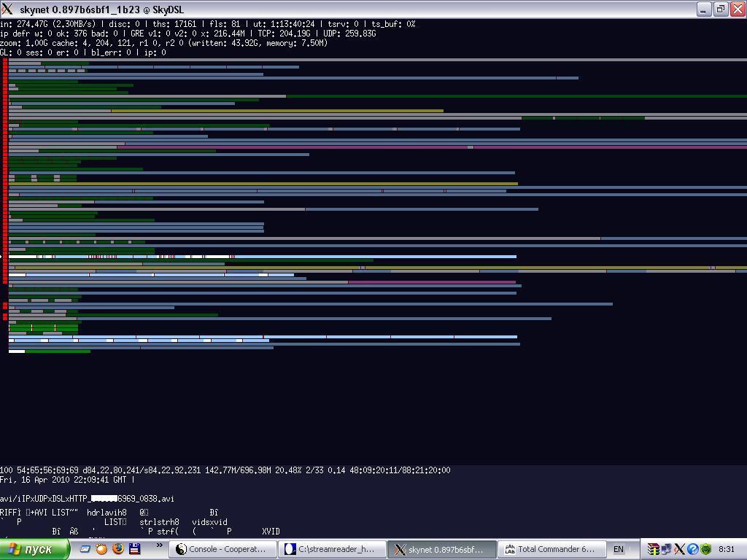Maximize the skynet window
This screenshot has height=560, width=747.
[x=720, y=9]
